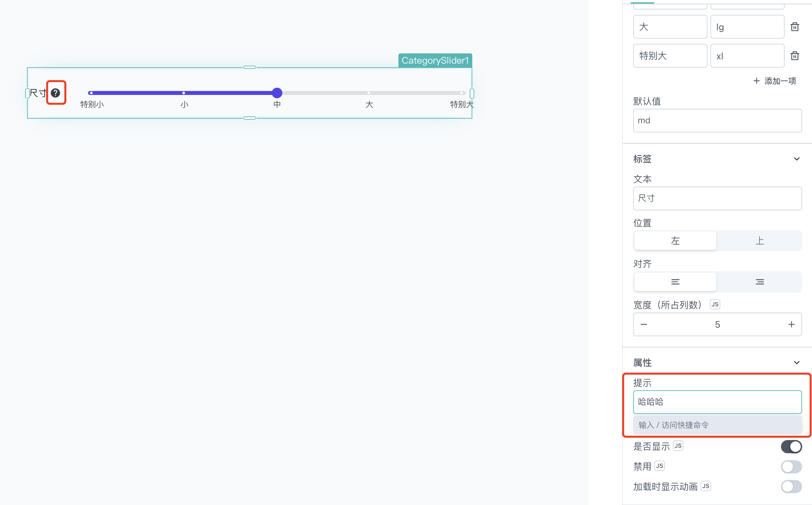Edit the xl option value field

pos(747,56)
